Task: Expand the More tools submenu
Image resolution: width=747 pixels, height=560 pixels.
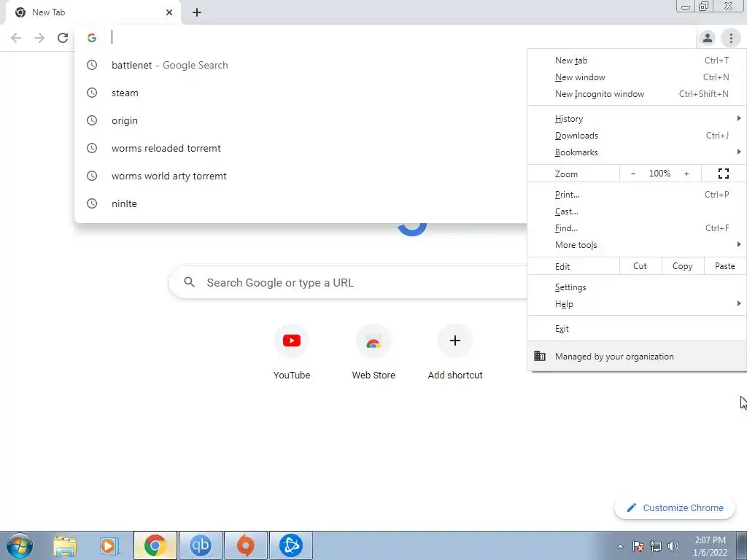Action: 636,245
